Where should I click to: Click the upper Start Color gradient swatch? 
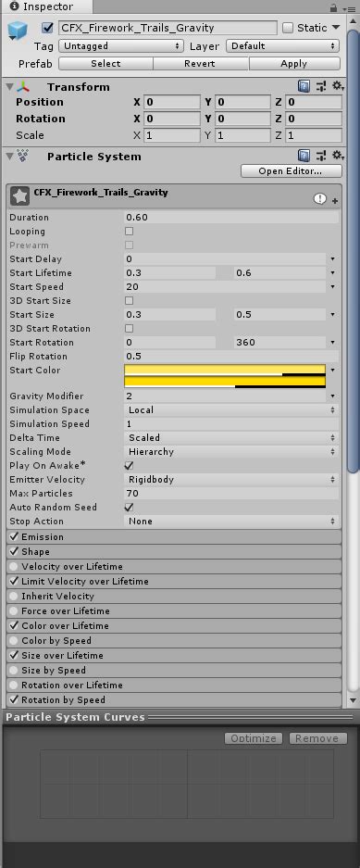click(x=225, y=371)
